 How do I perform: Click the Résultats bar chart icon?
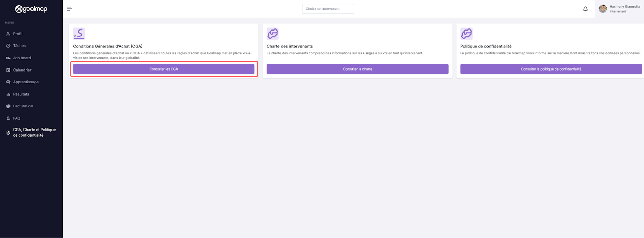point(8,94)
